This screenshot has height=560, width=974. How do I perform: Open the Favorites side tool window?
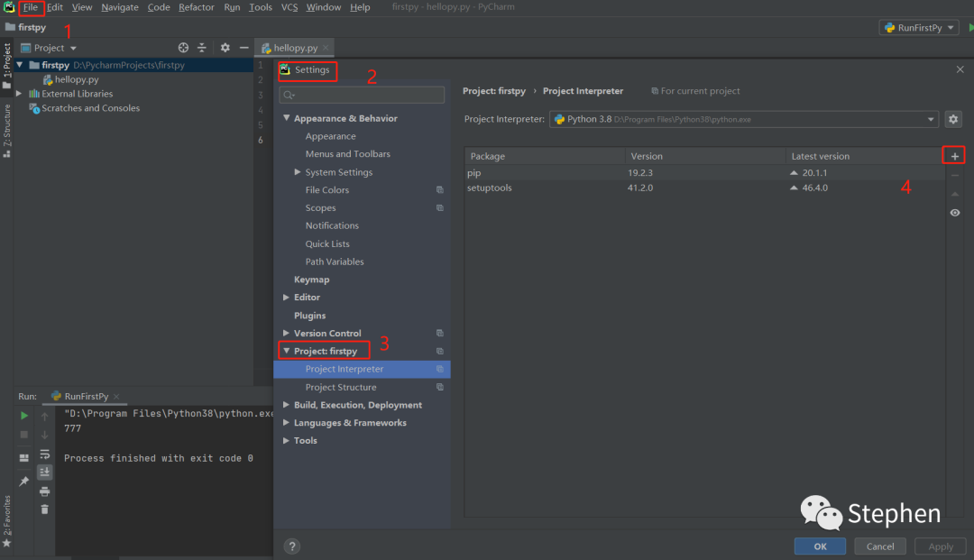7,520
